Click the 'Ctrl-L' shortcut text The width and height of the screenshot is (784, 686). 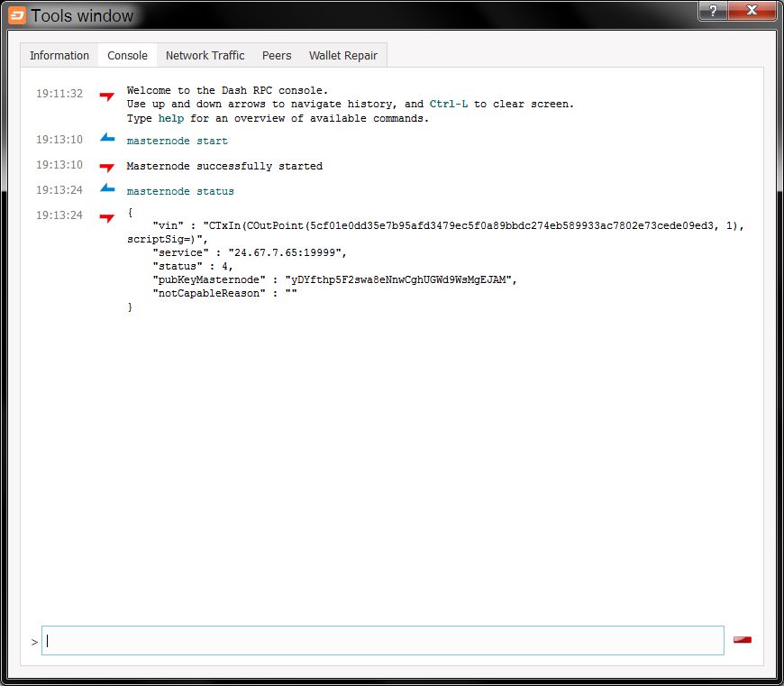[x=449, y=104]
